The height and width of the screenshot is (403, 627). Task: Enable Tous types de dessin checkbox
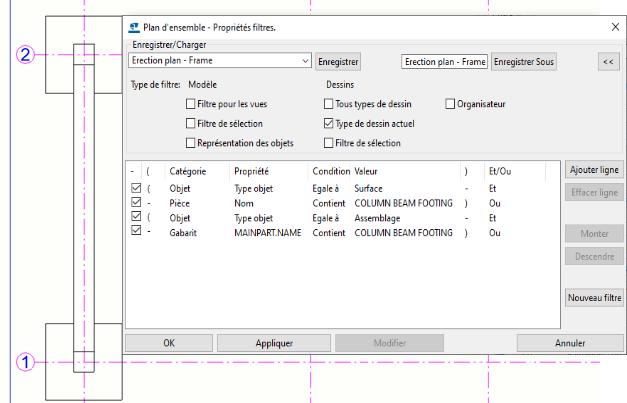pyautogui.click(x=329, y=103)
